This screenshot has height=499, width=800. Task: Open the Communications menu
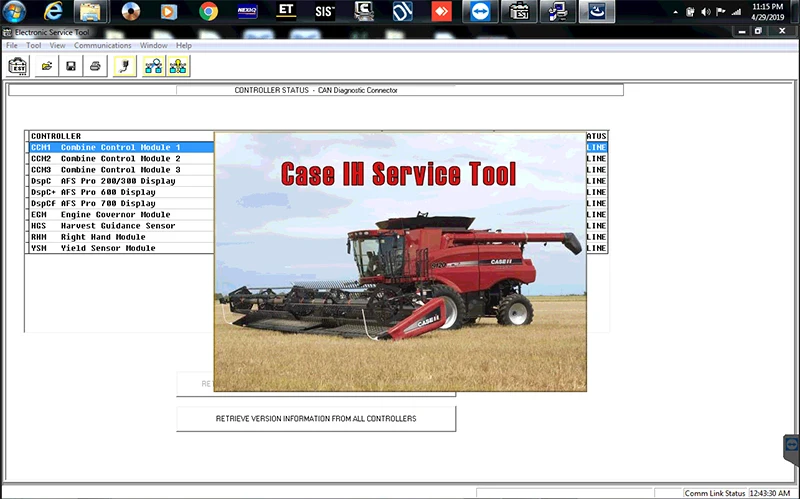tap(103, 45)
